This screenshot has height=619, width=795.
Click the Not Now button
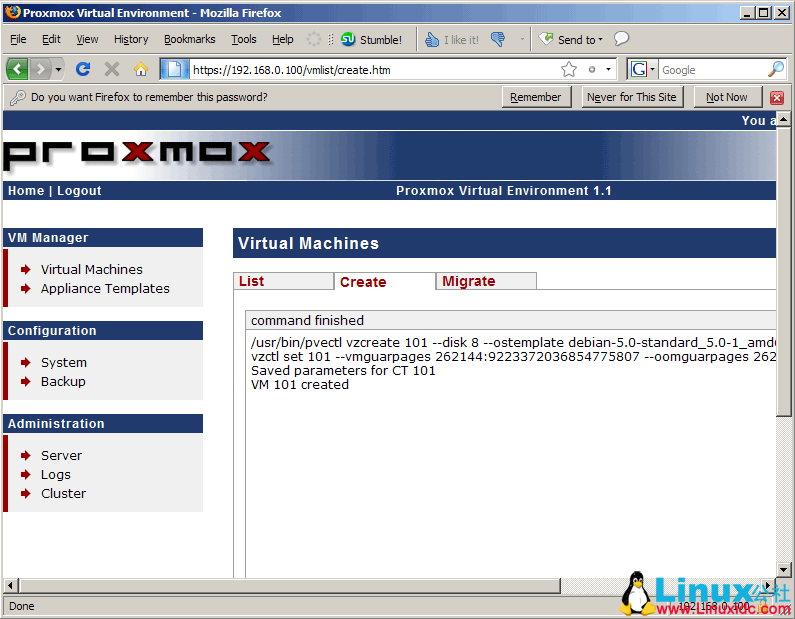pos(727,97)
